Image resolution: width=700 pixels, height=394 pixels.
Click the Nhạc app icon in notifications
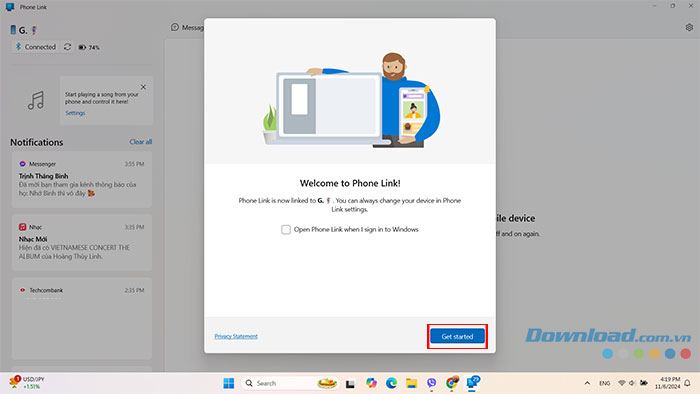(22, 227)
